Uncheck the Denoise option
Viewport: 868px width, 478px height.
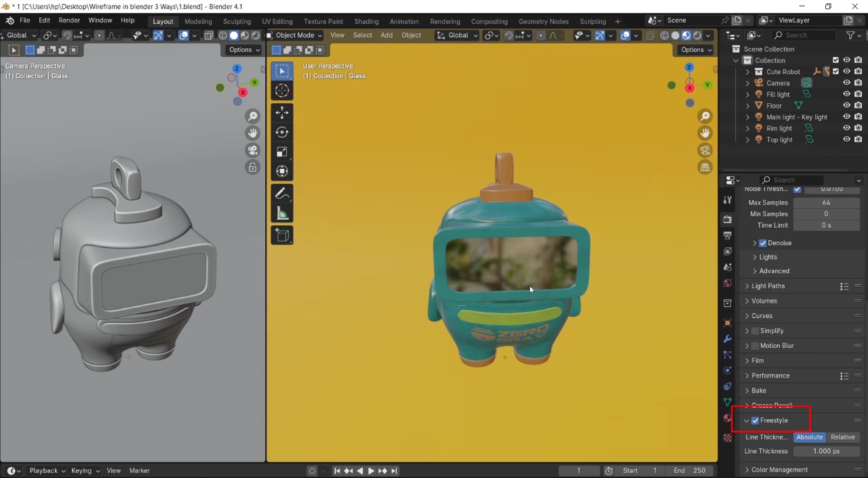[763, 243]
